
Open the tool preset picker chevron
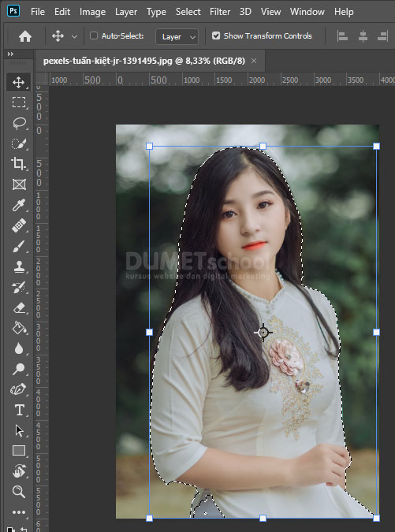[74, 36]
